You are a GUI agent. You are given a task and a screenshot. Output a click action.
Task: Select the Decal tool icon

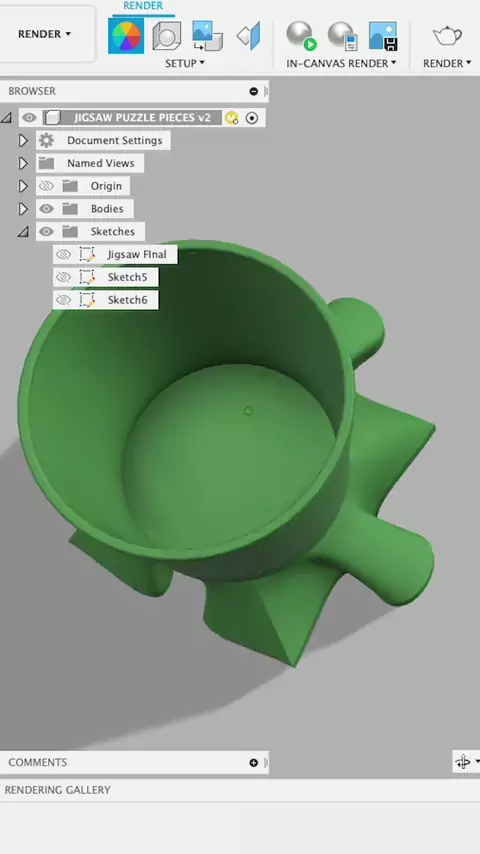[207, 36]
